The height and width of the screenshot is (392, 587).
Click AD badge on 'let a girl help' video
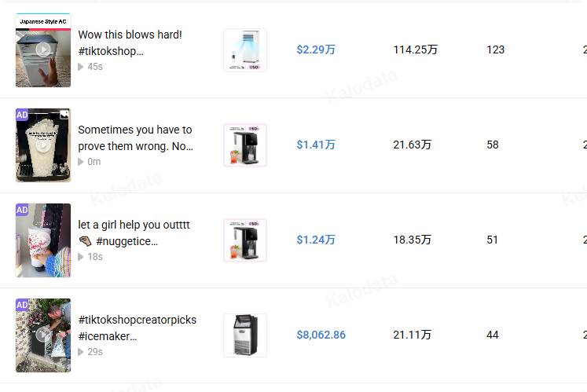point(22,210)
